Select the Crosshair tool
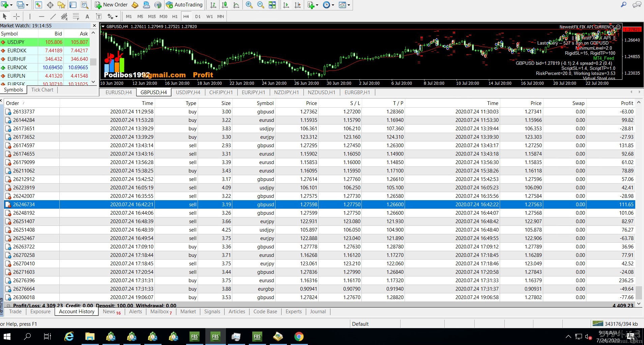The image size is (644, 345). [16, 16]
